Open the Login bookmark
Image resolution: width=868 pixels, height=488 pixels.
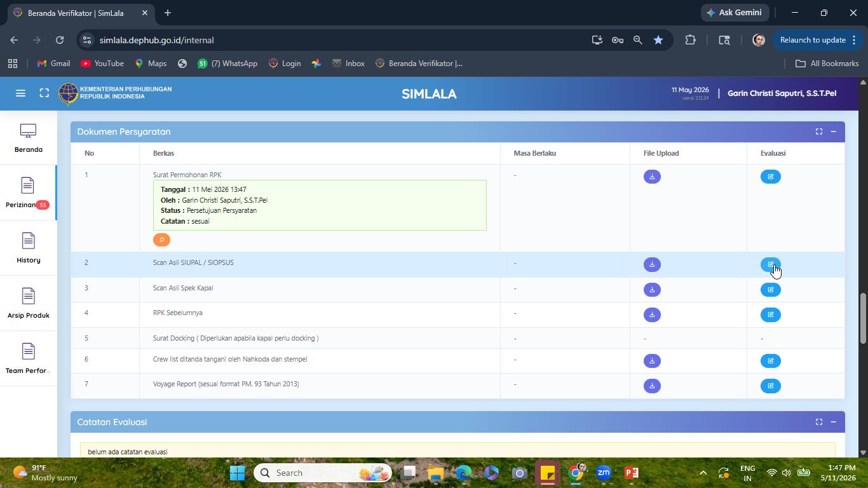(x=285, y=64)
